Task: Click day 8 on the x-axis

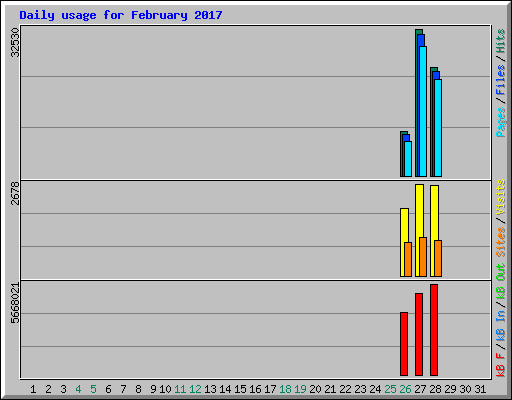Action: [x=138, y=389]
